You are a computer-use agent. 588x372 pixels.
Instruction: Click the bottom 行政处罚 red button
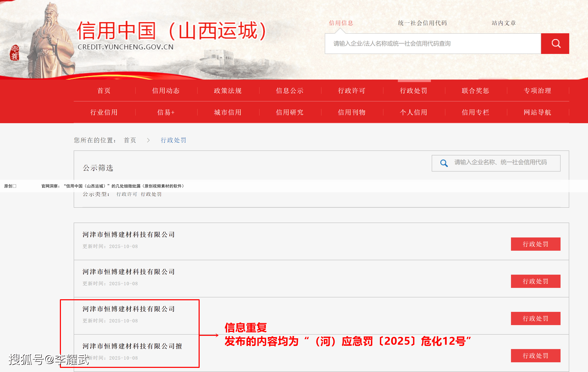pos(536,356)
